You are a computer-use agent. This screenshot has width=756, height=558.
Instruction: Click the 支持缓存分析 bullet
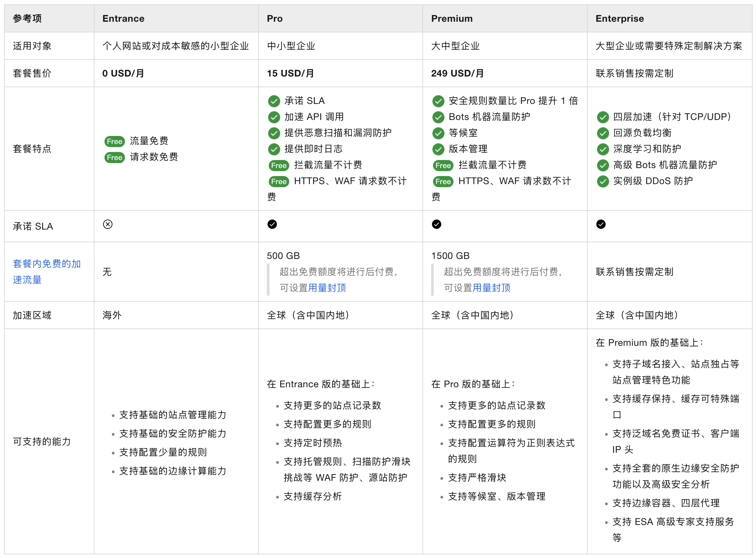[313, 496]
